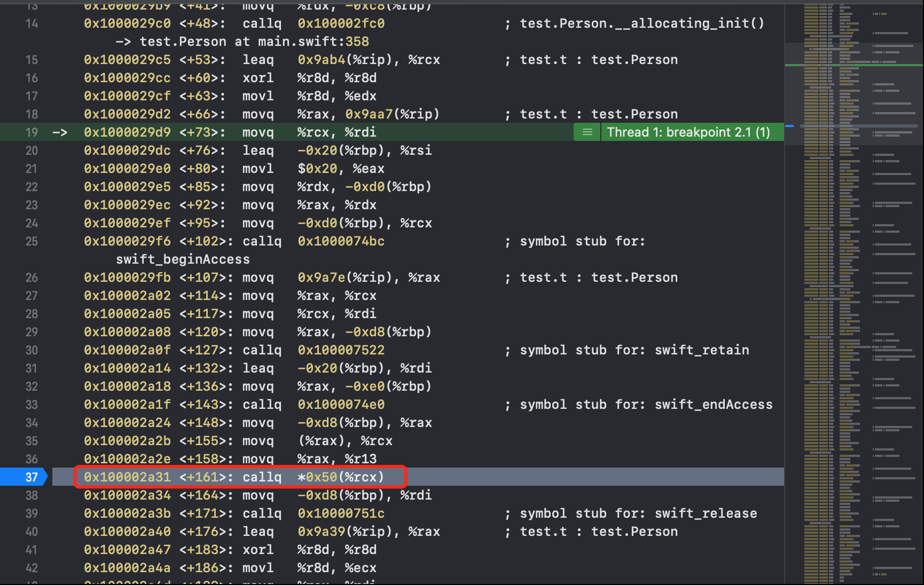Click the comment test.Person.__allocating_init()
The width and height of the screenshot is (924, 585).
642,23
